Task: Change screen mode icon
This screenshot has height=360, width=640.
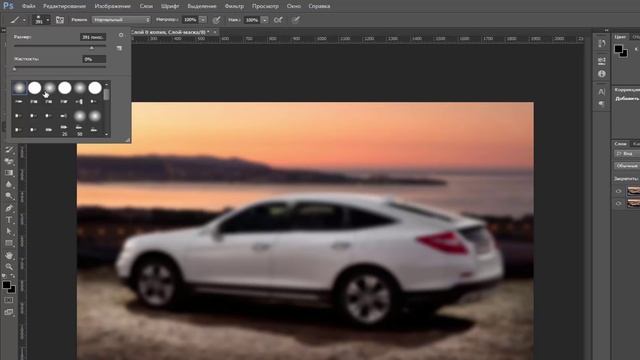Action: (9, 312)
